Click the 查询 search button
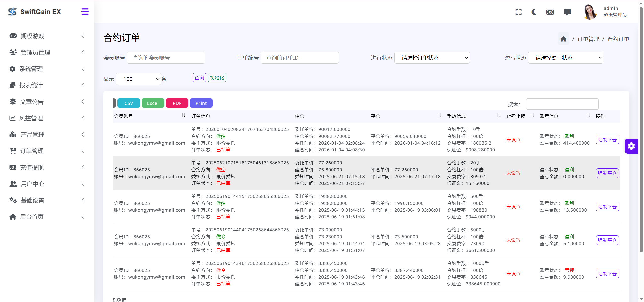This screenshot has width=644, height=302. 199,77
